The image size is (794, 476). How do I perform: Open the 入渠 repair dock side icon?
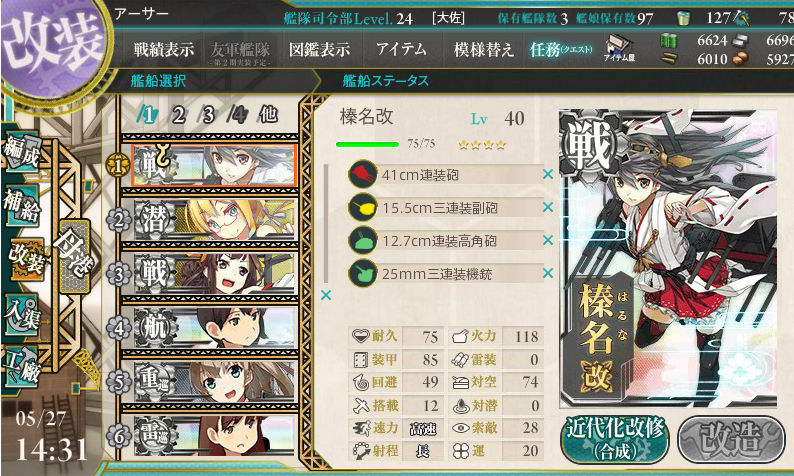pos(21,315)
